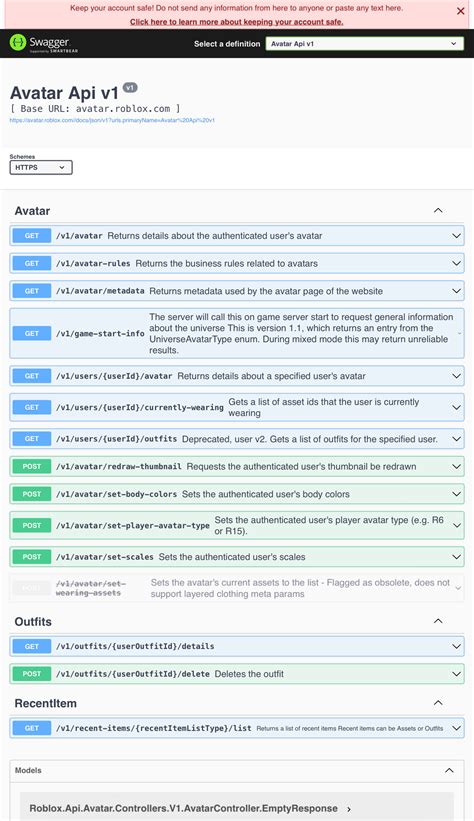The width and height of the screenshot is (474, 821).
Task: Collapse the Avatar section chevron
Action: [438, 210]
